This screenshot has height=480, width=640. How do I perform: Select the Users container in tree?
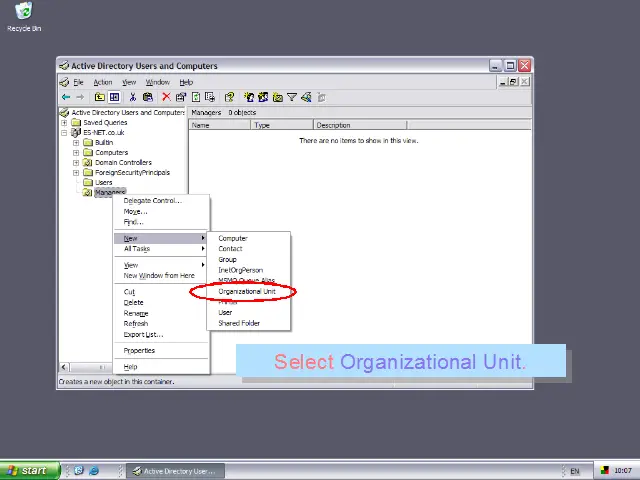[104, 182]
